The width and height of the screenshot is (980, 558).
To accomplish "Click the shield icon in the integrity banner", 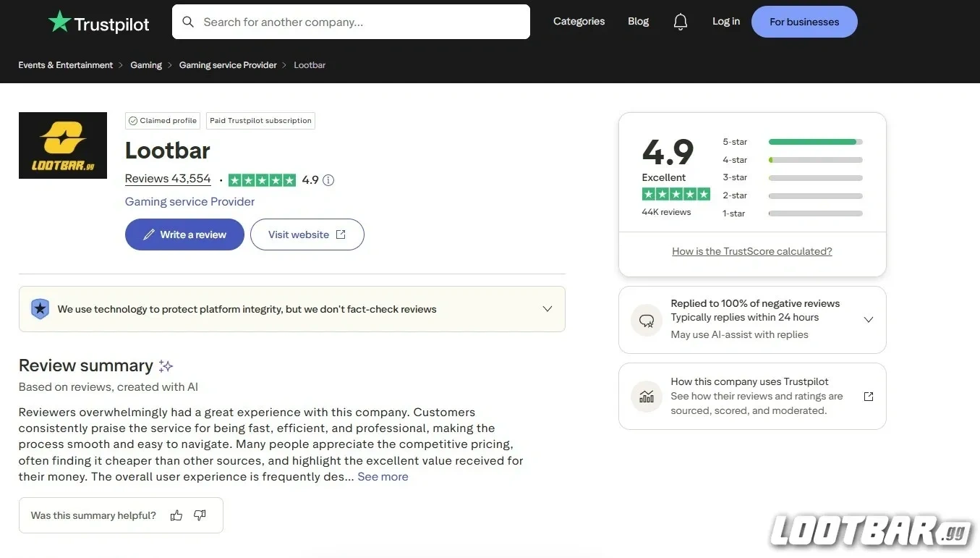I will point(41,308).
